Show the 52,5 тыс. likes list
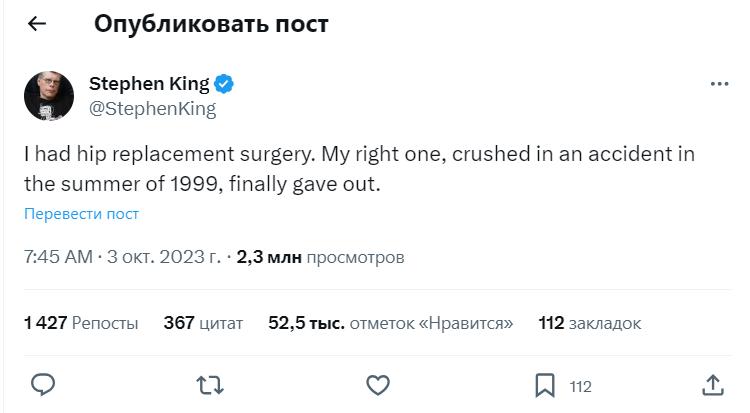This screenshot has height=413, width=750. (390, 323)
